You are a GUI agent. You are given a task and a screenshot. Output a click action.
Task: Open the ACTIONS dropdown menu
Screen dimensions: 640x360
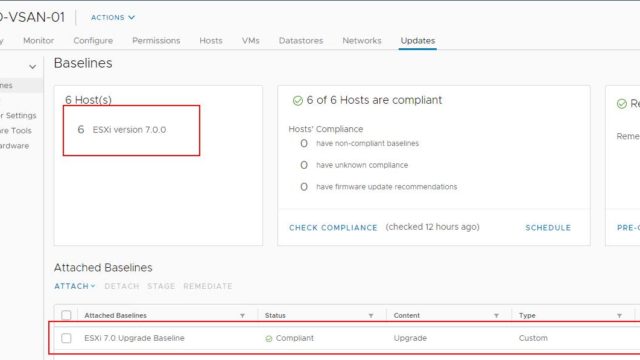point(113,18)
